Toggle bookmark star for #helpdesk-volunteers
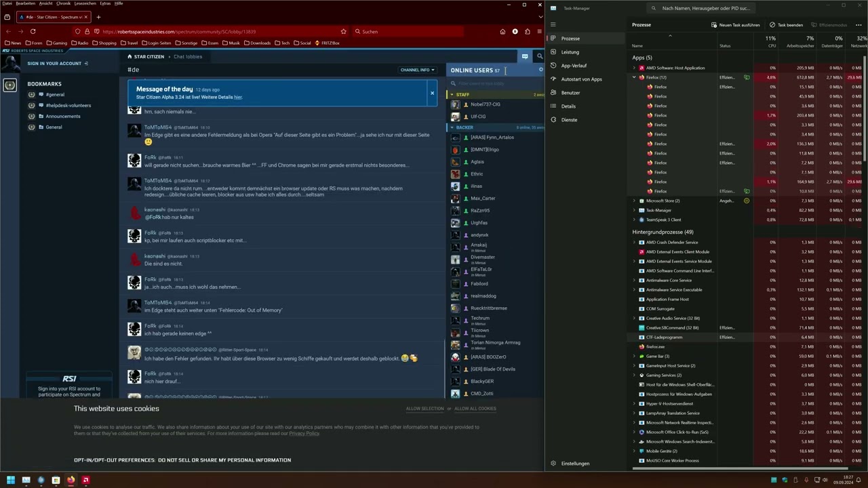The height and width of the screenshot is (488, 868). pyautogui.click(x=31, y=105)
